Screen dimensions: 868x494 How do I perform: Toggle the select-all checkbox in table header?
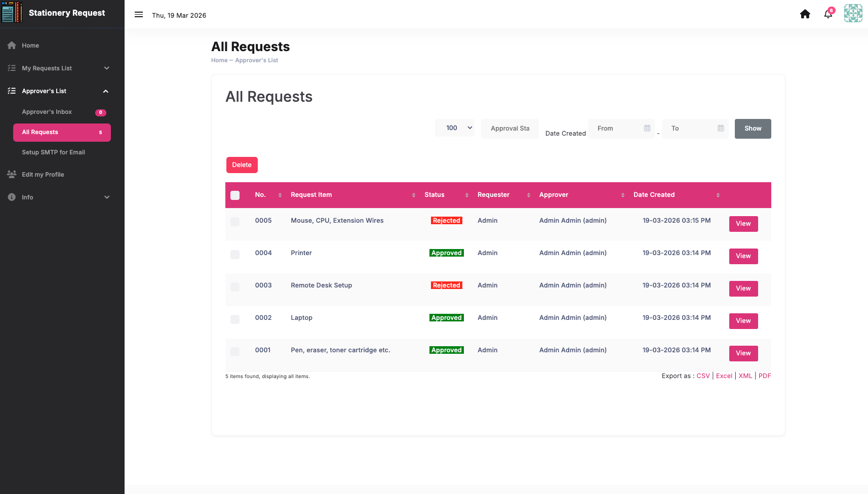coord(235,195)
